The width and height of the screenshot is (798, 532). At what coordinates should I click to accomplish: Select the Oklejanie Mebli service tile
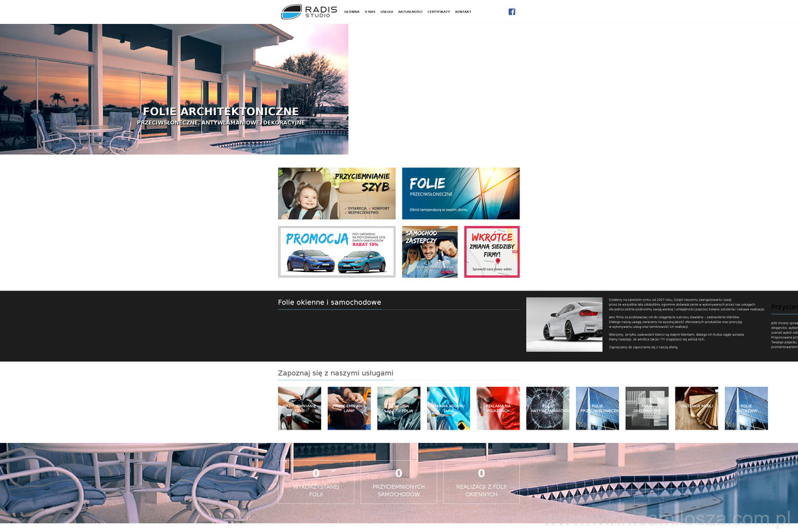pos(696,408)
